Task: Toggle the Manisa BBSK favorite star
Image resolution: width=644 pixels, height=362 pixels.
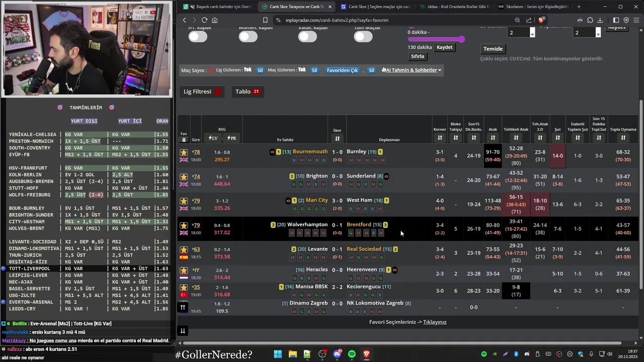Action: click(x=184, y=287)
